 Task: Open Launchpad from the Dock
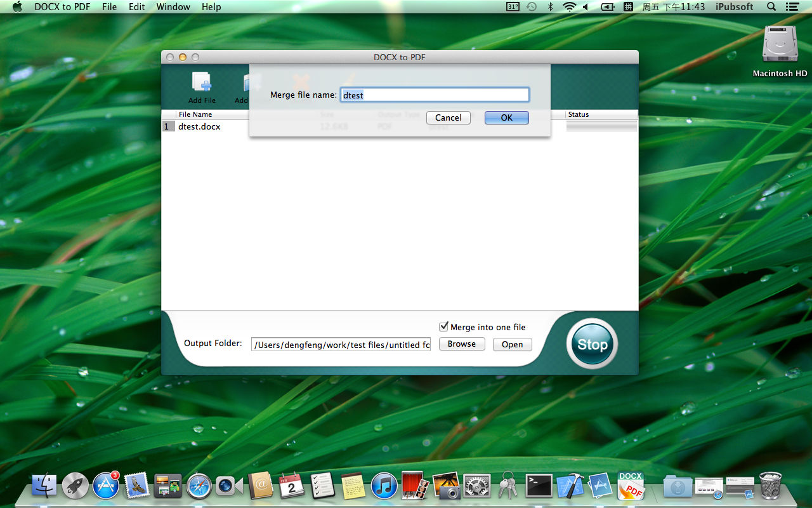coord(75,486)
